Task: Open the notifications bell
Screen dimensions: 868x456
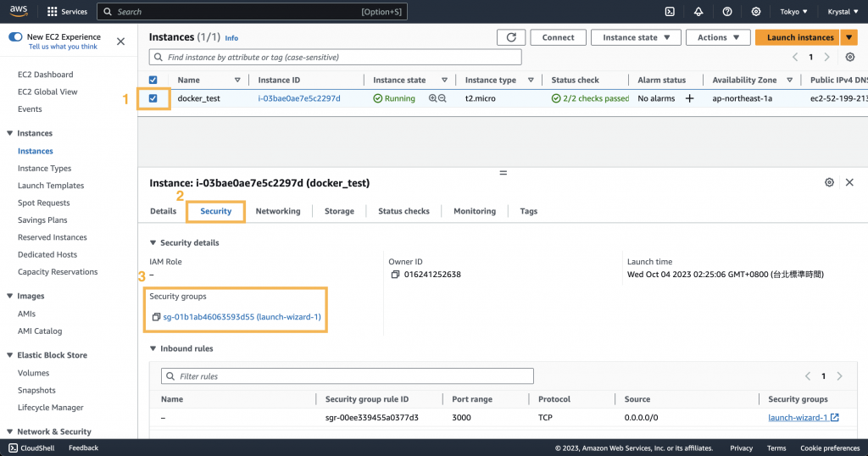Action: [x=698, y=12]
